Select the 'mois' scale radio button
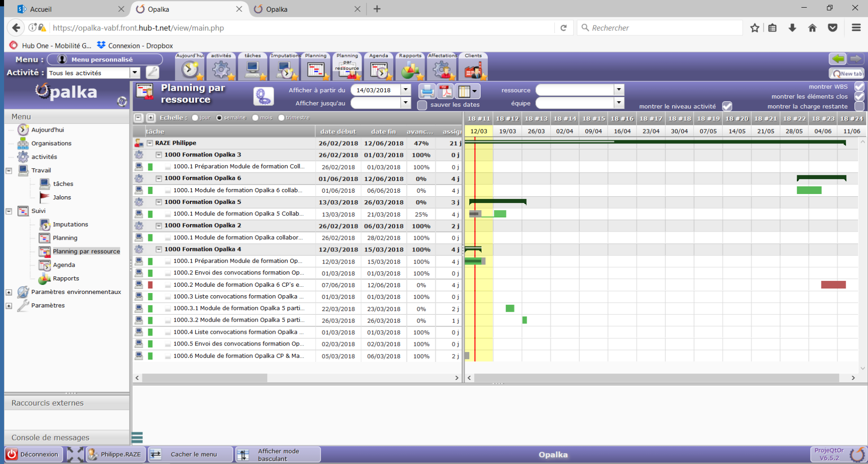This screenshot has width=868, height=464. click(x=255, y=118)
